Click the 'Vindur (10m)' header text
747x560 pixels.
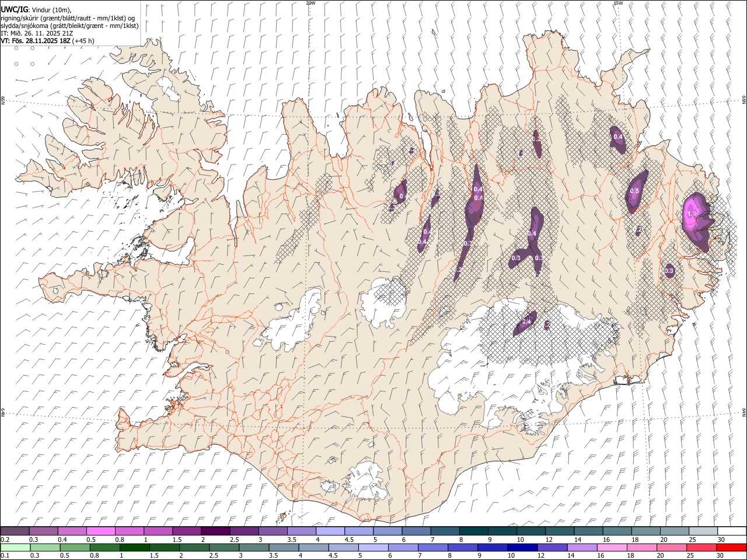pyautogui.click(x=53, y=10)
